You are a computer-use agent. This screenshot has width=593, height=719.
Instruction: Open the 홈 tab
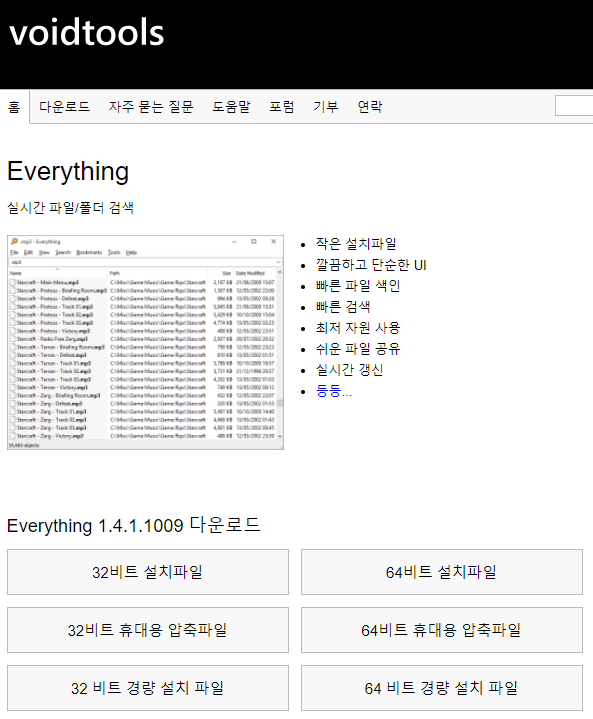tap(14, 106)
